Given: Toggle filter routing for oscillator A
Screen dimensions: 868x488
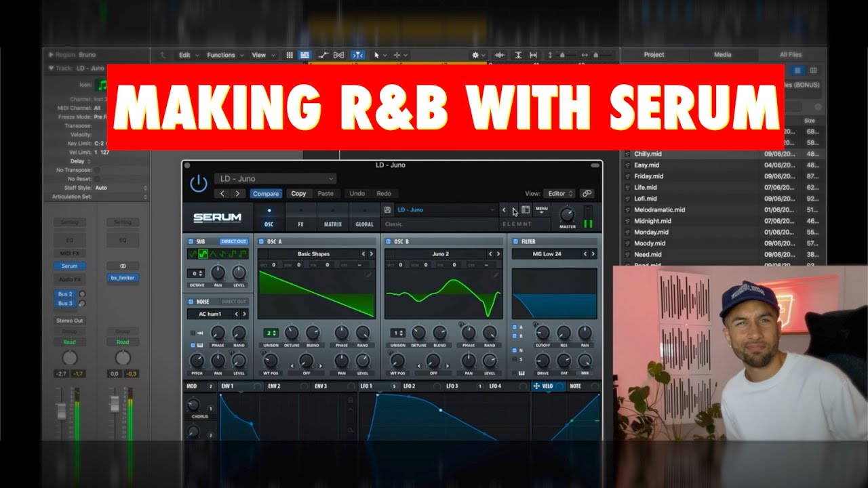Looking at the screenshot, I should pos(514,327).
